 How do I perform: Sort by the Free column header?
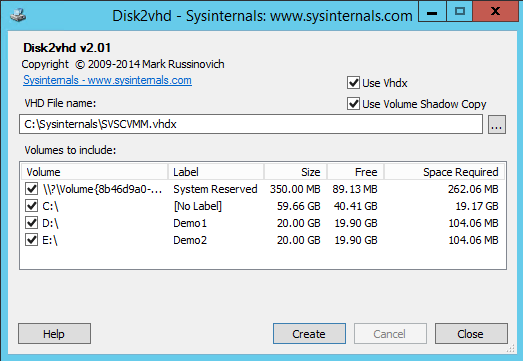point(356,172)
